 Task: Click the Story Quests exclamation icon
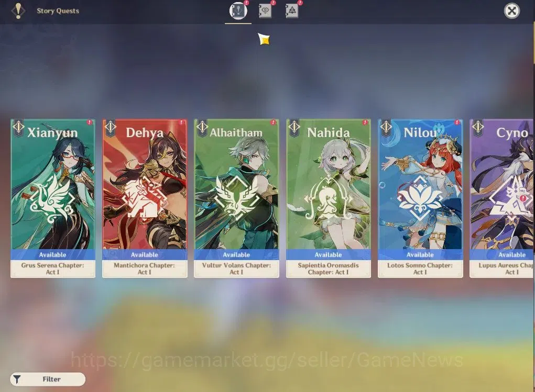18,10
